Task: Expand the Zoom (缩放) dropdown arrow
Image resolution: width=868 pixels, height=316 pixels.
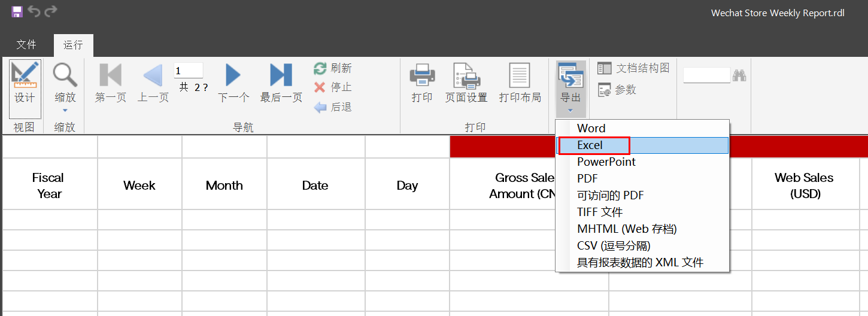Action: tap(65, 111)
